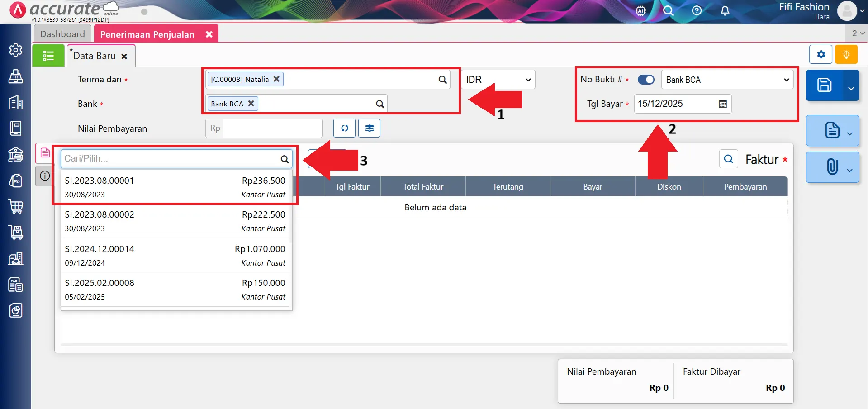Choose invoice SI.2024.12.00014 from list
The width and height of the screenshot is (868, 409).
(x=175, y=255)
